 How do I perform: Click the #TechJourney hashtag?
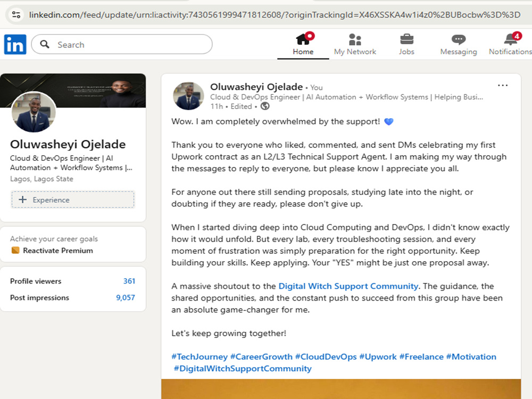tap(199, 356)
